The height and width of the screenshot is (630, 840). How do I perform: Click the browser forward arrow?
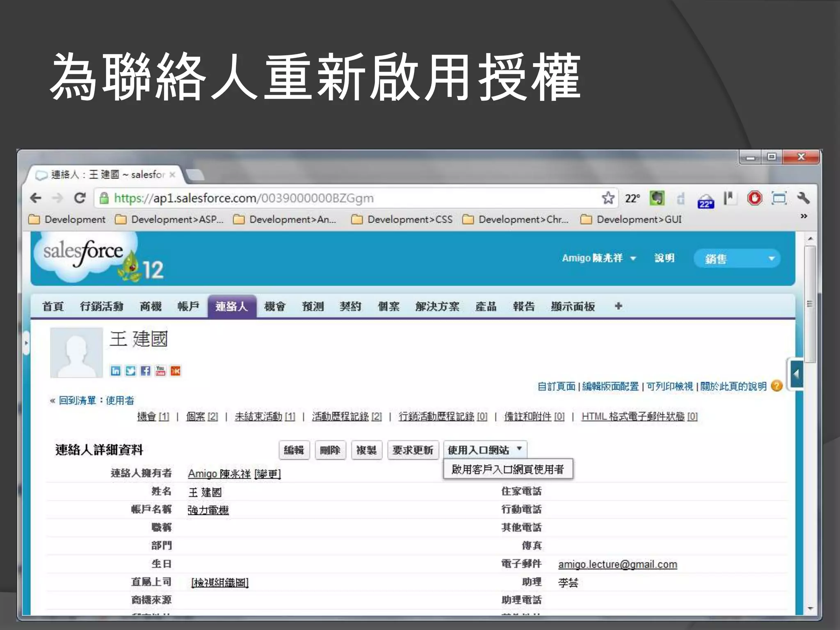58,198
